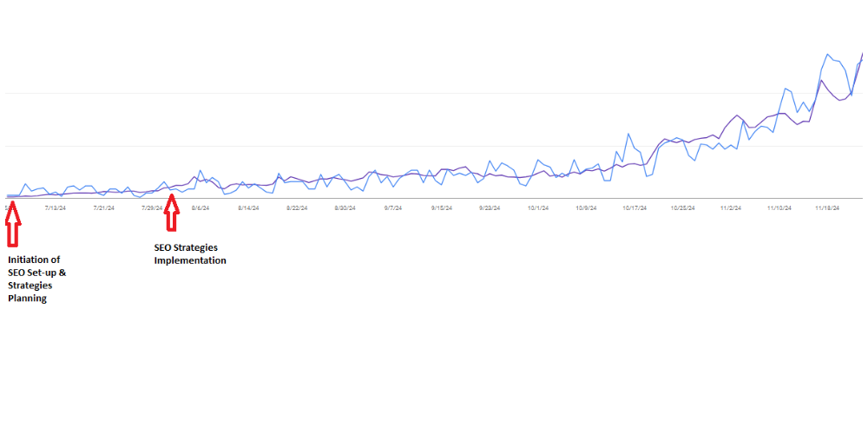Viewport: 868px width, 434px height.
Task: Click the 9/15/24 date label
Action: [x=442, y=208]
